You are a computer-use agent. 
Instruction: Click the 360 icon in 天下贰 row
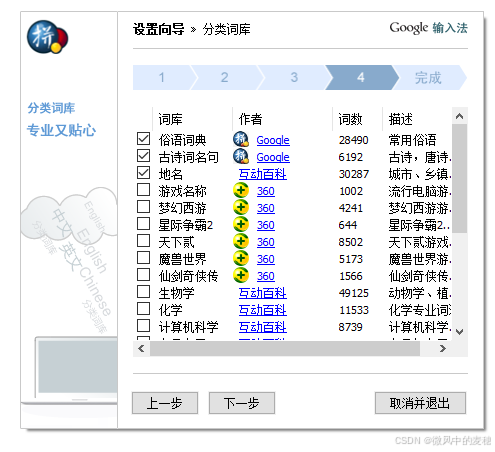point(241,241)
